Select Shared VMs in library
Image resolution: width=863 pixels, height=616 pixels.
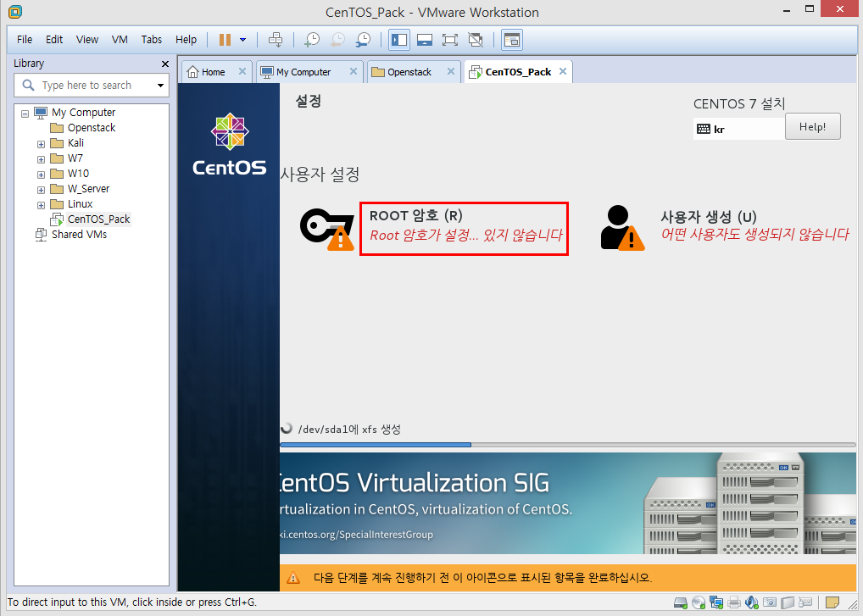pos(71,235)
